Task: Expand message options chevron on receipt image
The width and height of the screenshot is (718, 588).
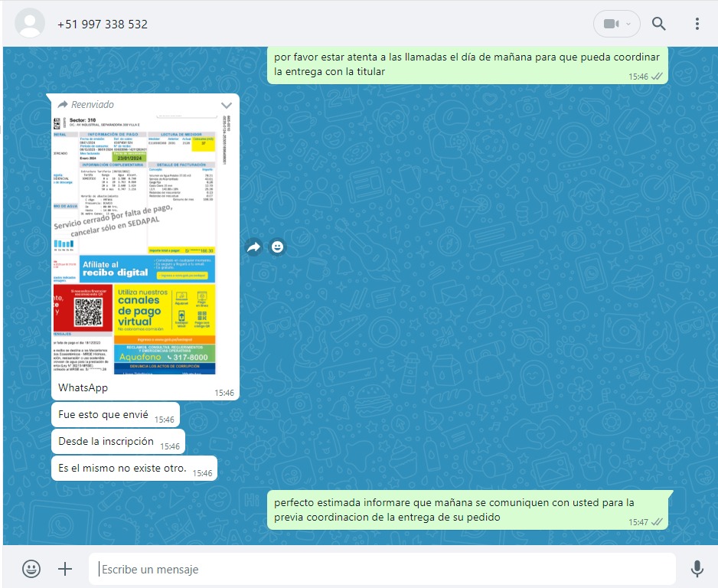Action: [226, 105]
